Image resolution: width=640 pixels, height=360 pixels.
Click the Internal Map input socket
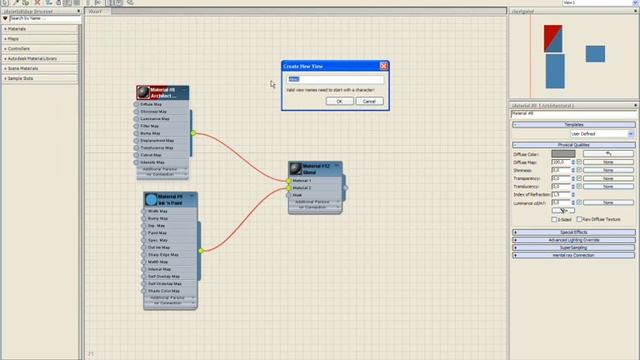pyautogui.click(x=144, y=269)
